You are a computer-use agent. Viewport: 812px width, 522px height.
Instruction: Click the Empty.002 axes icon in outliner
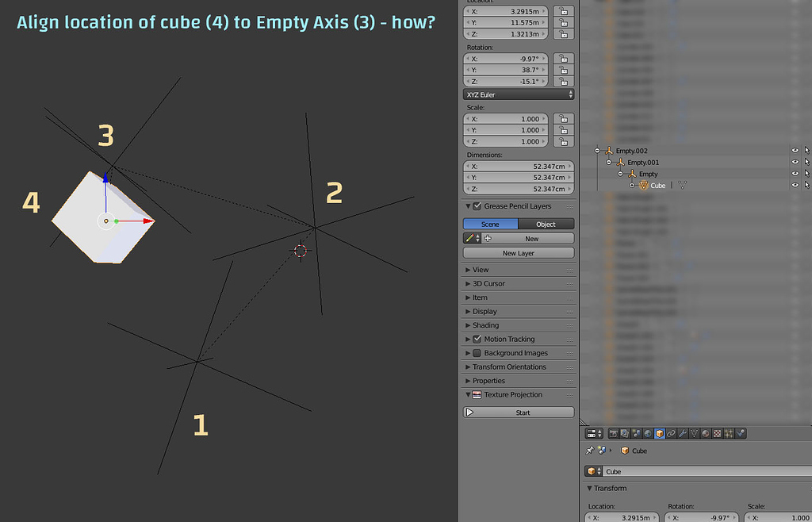click(x=609, y=151)
